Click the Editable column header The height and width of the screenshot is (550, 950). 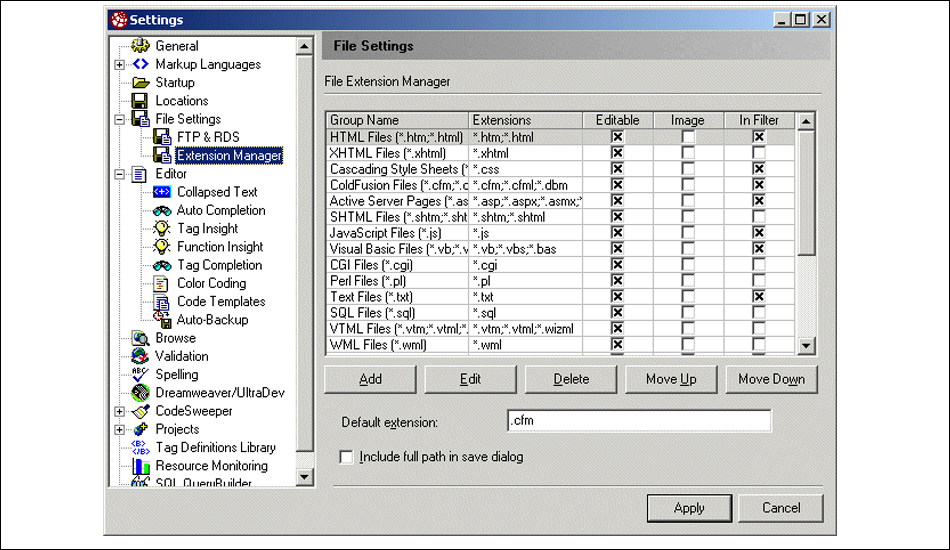pyautogui.click(x=617, y=120)
